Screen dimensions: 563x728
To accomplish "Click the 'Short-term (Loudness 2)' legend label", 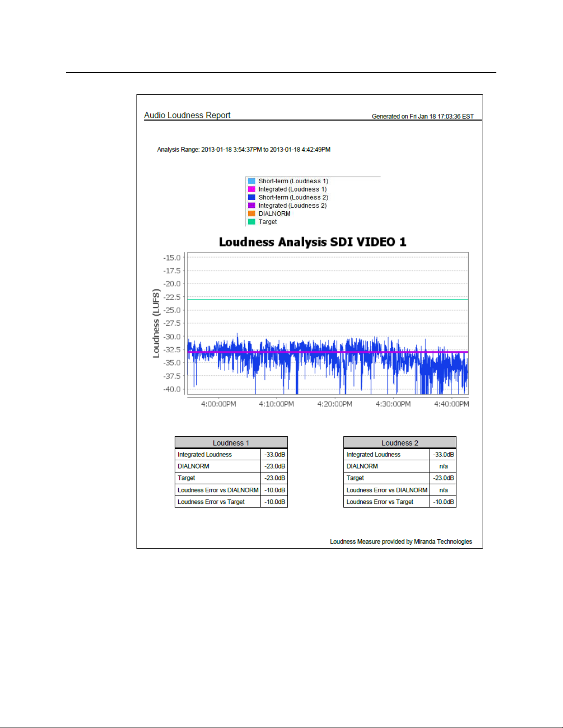I will pos(293,198).
